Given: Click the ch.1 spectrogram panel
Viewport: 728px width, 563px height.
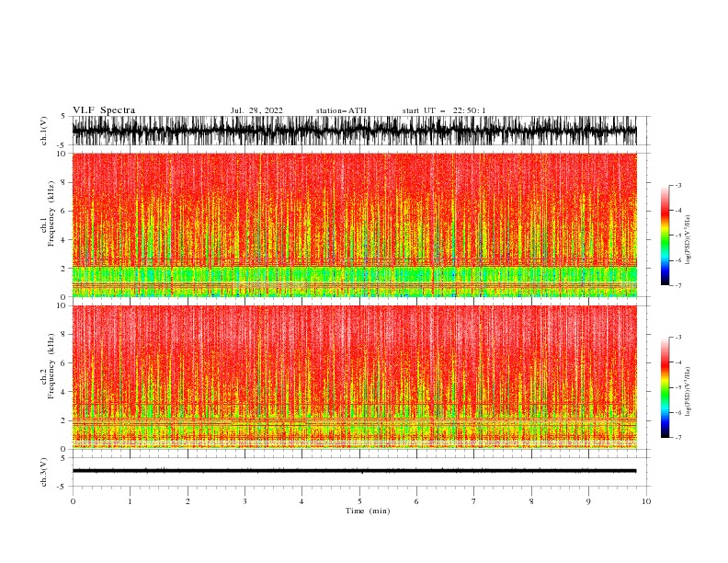Looking at the screenshot, I should click(x=354, y=224).
